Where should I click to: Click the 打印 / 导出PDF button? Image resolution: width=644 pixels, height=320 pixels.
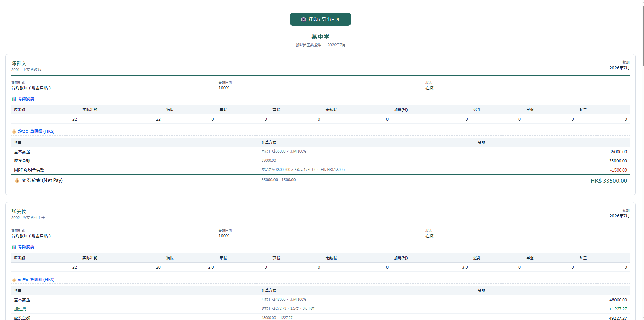click(320, 19)
